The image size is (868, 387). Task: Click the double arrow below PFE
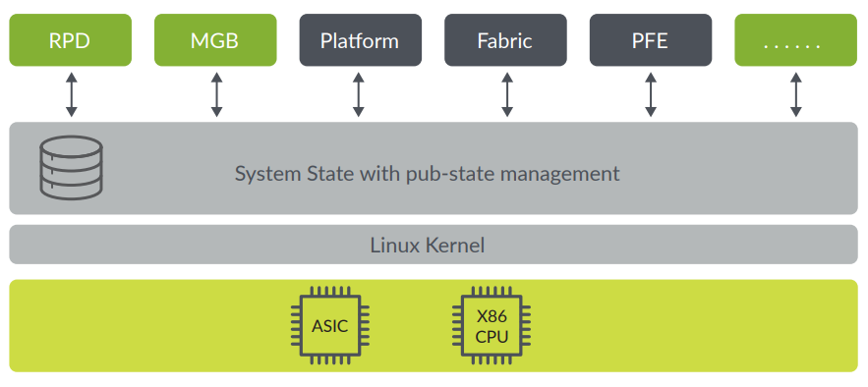pos(651,94)
